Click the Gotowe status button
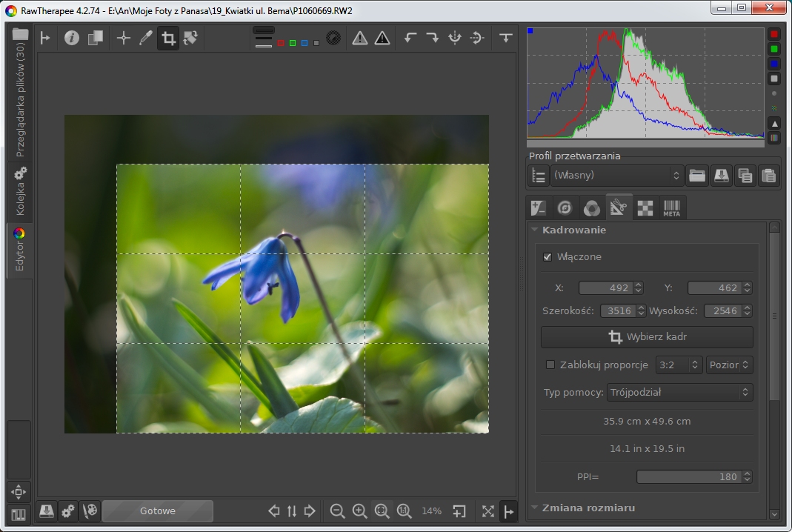 (157, 511)
